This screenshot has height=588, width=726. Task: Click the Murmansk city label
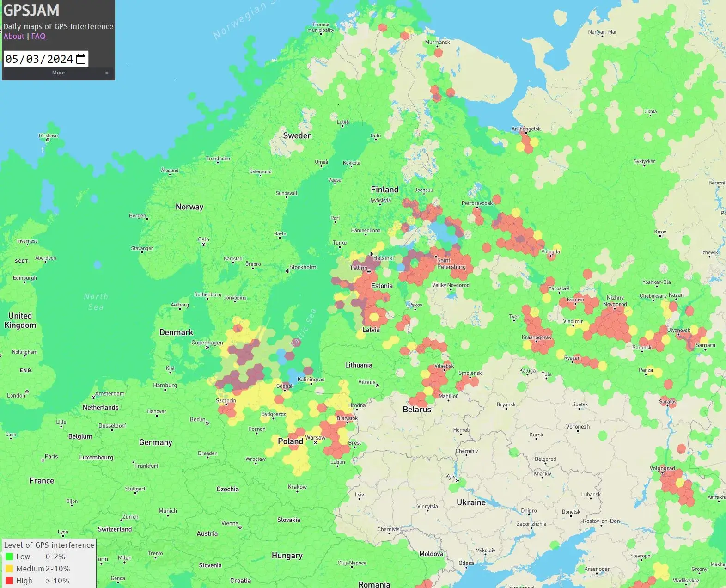(437, 42)
